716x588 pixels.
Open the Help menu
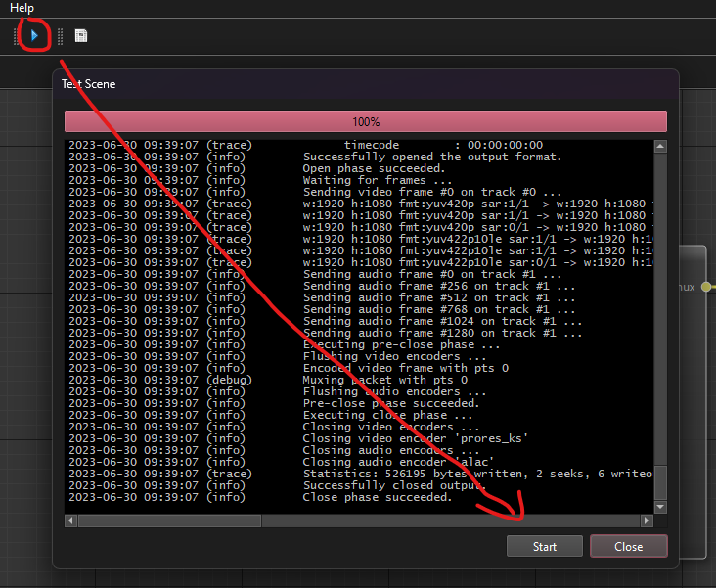coord(22,8)
